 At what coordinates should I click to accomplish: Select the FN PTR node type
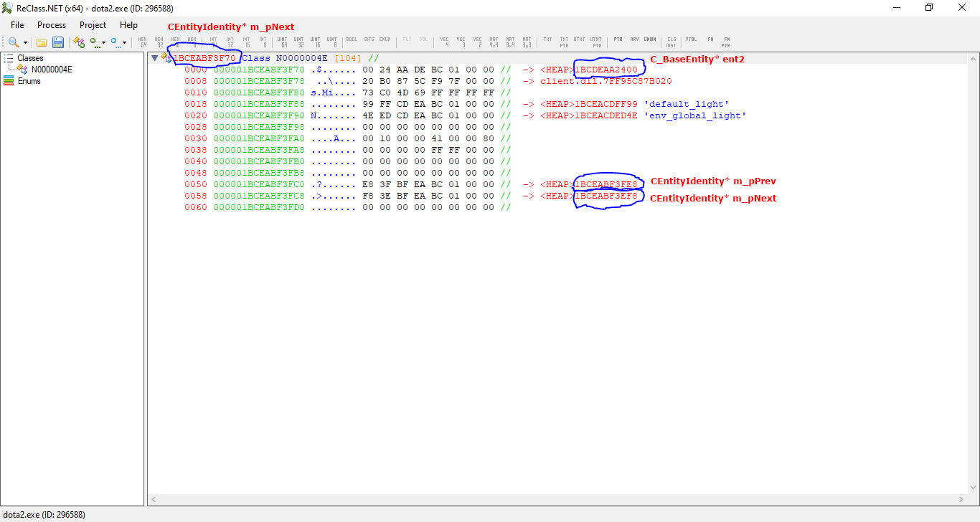pos(726,42)
